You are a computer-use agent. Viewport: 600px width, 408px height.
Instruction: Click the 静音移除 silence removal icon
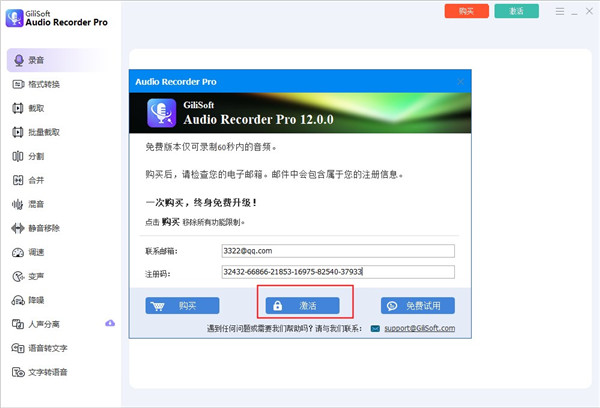(x=18, y=228)
